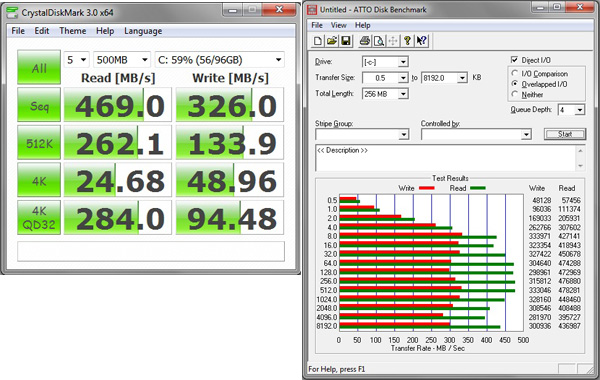Open CrystalDiskMark Help menu
Viewport: 600px width, 380px height.
(105, 31)
